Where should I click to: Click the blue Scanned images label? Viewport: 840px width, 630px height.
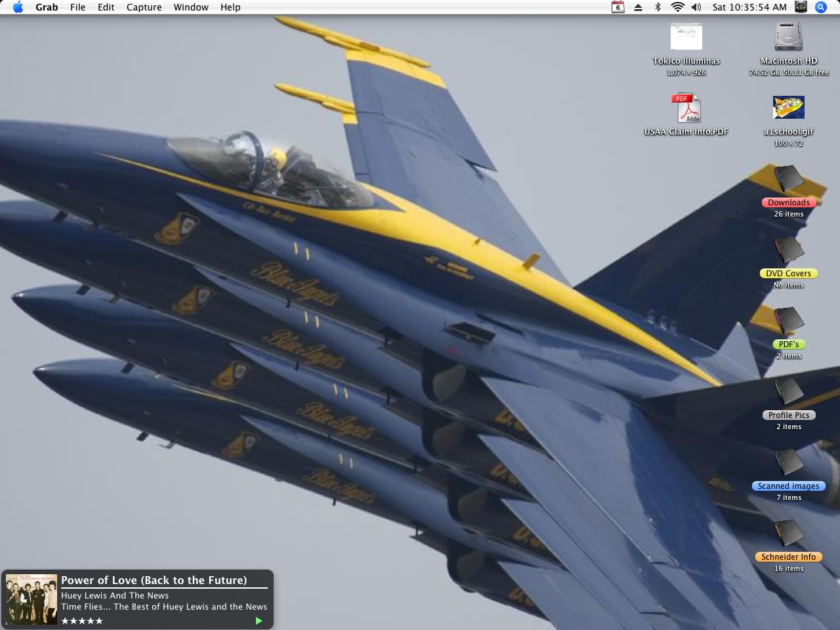coord(789,486)
